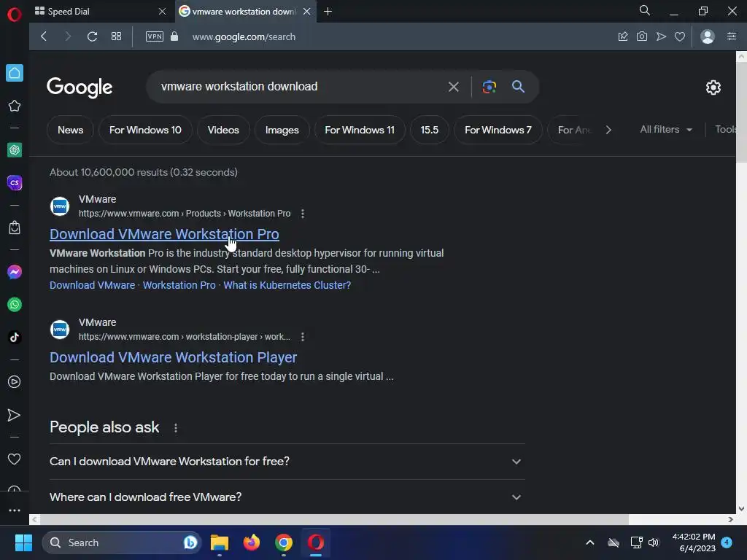The height and width of the screenshot is (560, 747).
Task: Take a snapshot with camera icon
Action: [642, 36]
